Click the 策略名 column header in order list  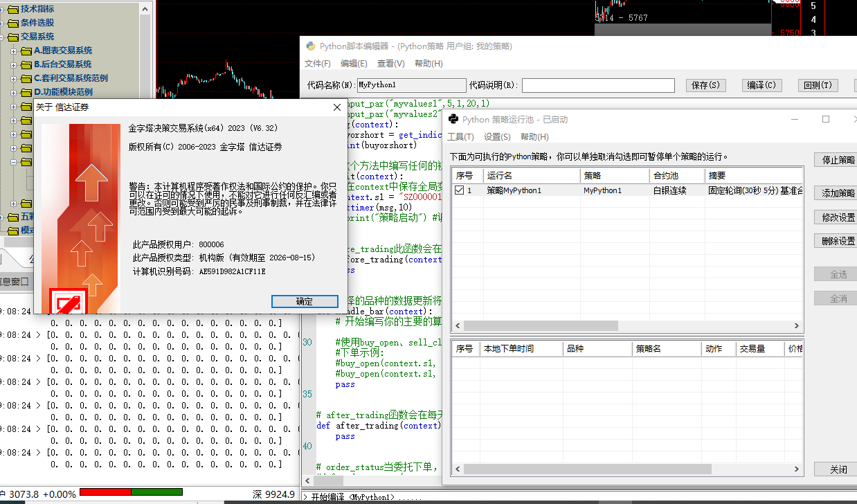667,349
